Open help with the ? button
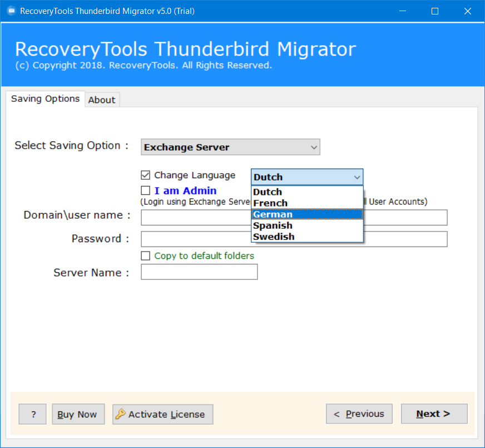The height and width of the screenshot is (448, 485). tap(32, 414)
